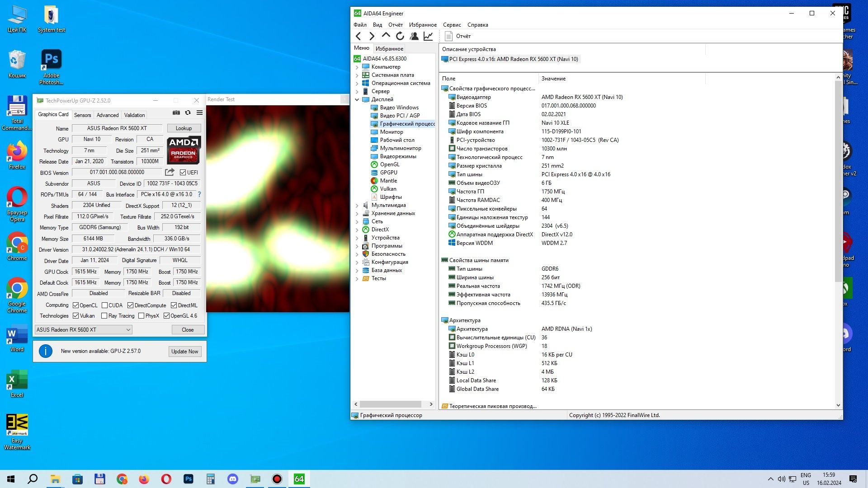Toggle DirectCompute checkbox
The width and height of the screenshot is (868, 488).
[130, 305]
